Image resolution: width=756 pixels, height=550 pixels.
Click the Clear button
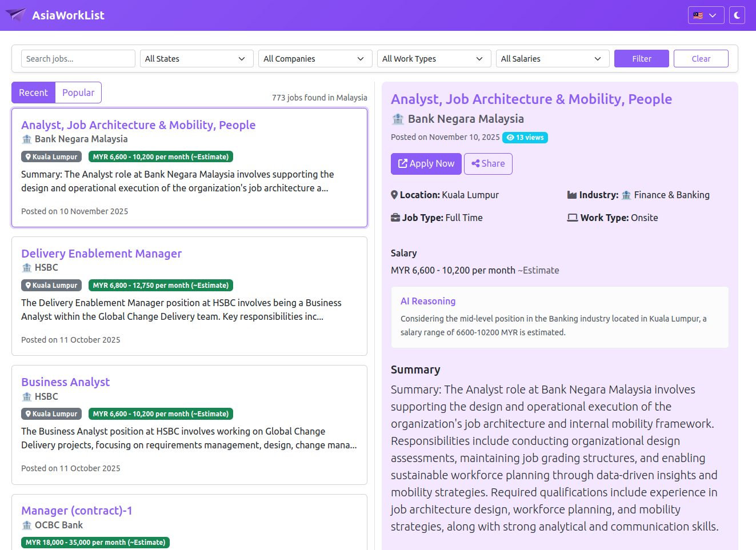click(701, 59)
